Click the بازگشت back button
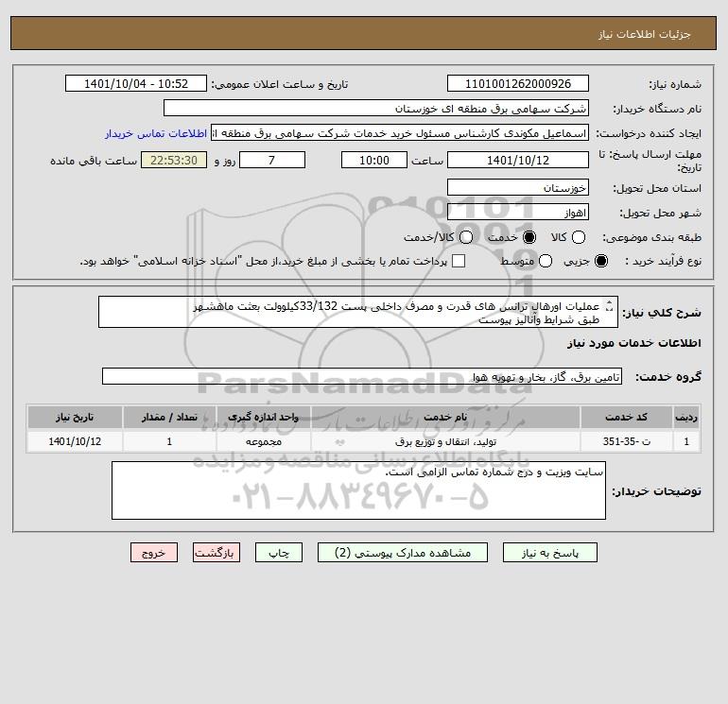This screenshot has height=704, width=728. [217, 553]
